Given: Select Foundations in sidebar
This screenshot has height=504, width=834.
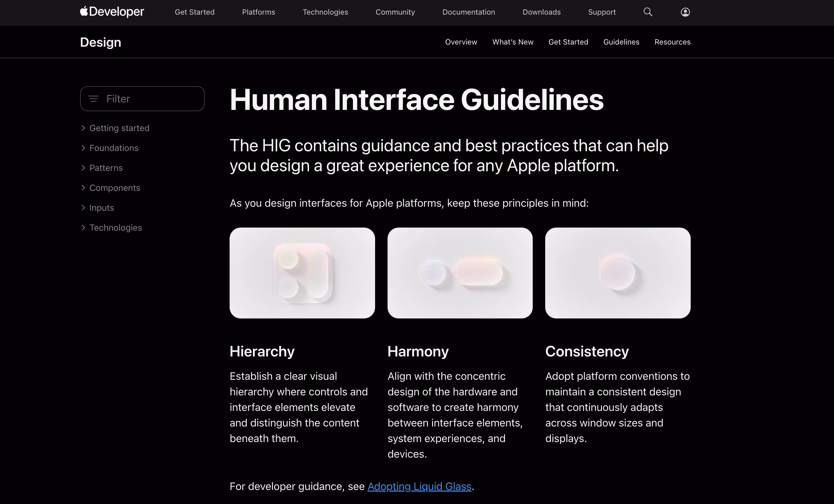Looking at the screenshot, I should coord(114,148).
